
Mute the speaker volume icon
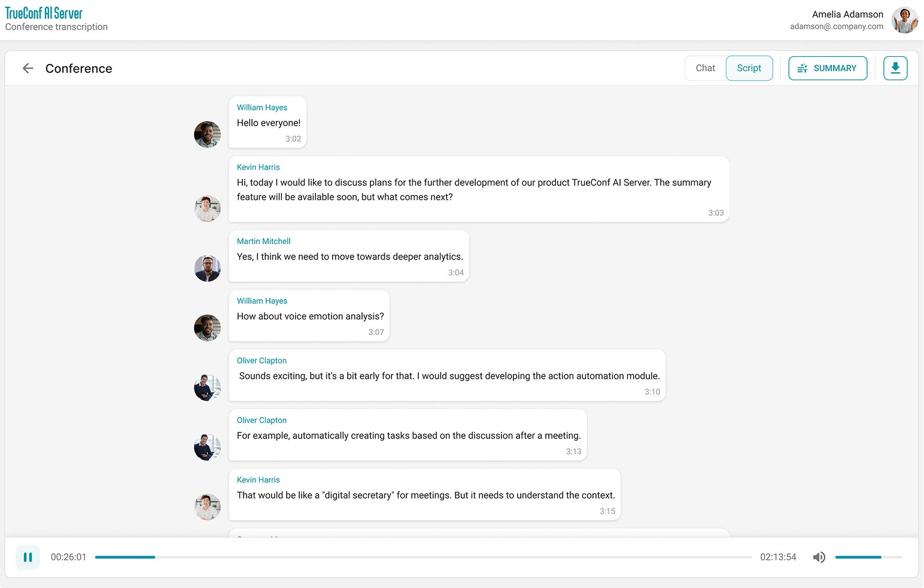[819, 557]
